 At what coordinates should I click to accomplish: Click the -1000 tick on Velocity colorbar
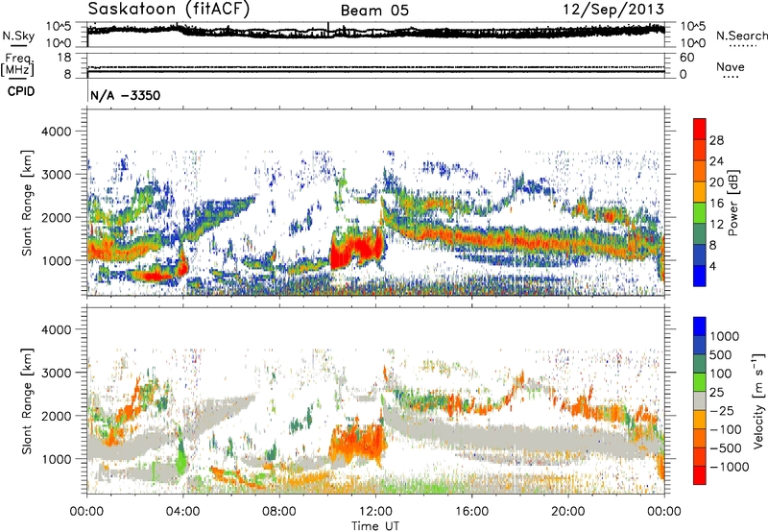click(x=730, y=467)
